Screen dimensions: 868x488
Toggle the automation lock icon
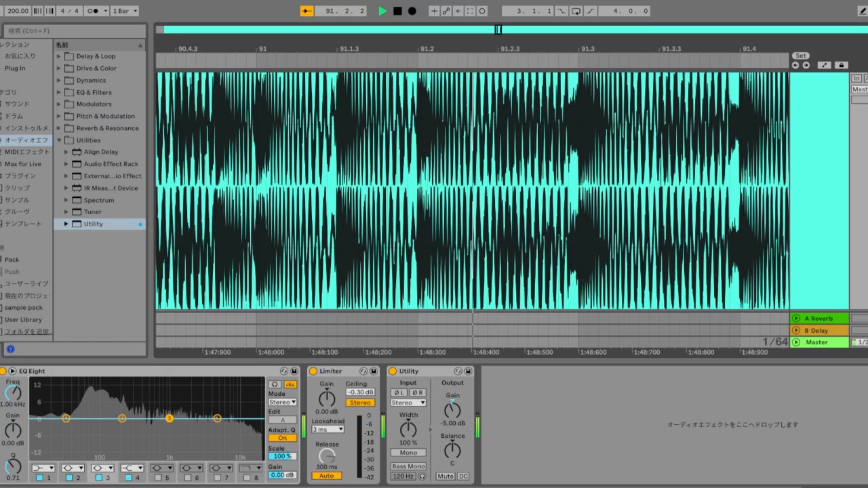tap(842, 65)
